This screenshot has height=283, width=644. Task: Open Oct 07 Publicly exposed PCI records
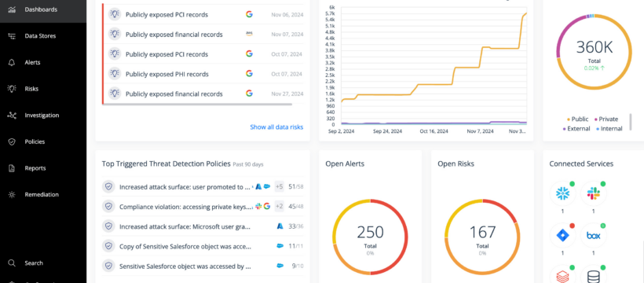(203, 54)
